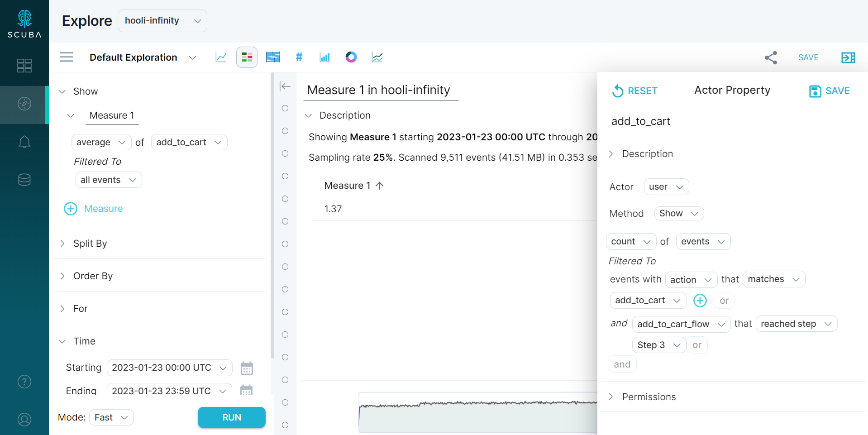Click the 'or' button beside add_to_cart
The width and height of the screenshot is (868, 435).
click(724, 301)
